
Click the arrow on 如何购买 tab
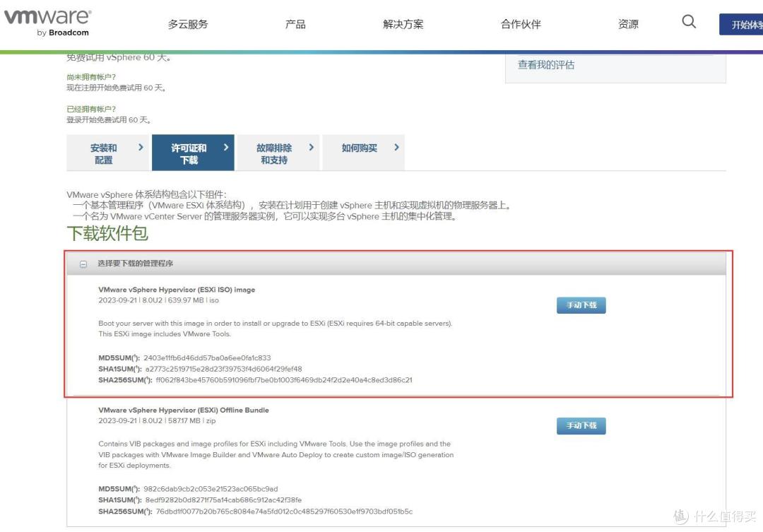coord(396,147)
